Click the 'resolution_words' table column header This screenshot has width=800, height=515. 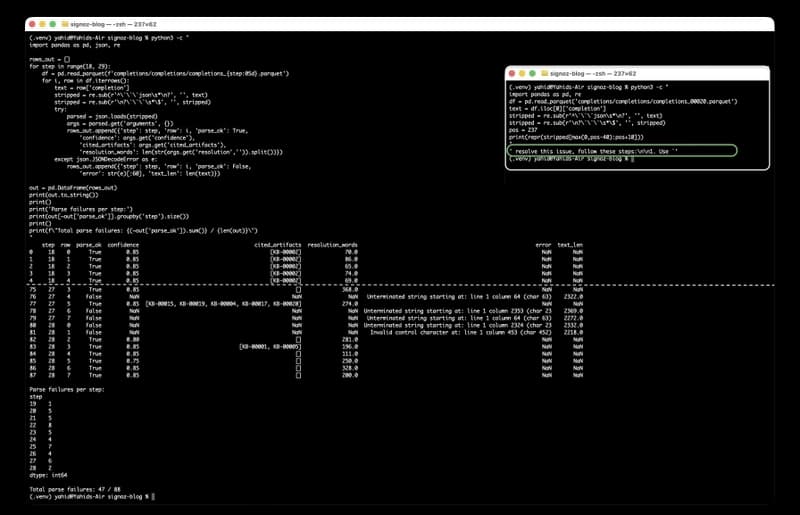(x=332, y=245)
